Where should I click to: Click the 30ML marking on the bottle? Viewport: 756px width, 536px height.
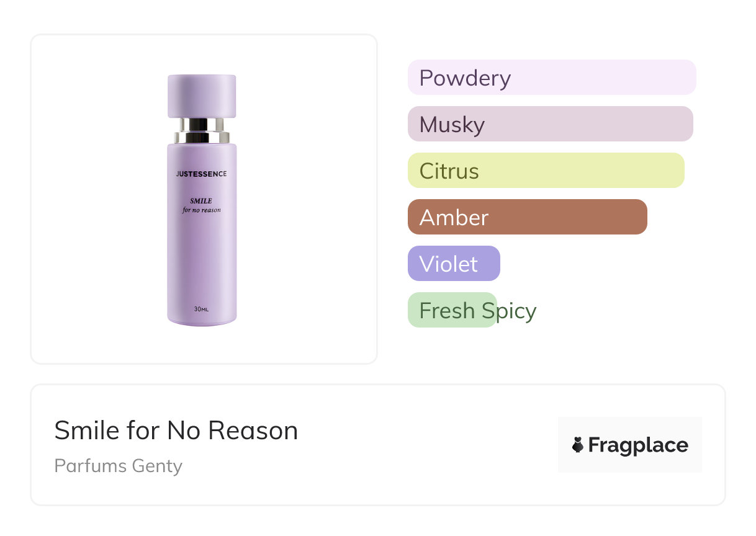[x=201, y=309]
